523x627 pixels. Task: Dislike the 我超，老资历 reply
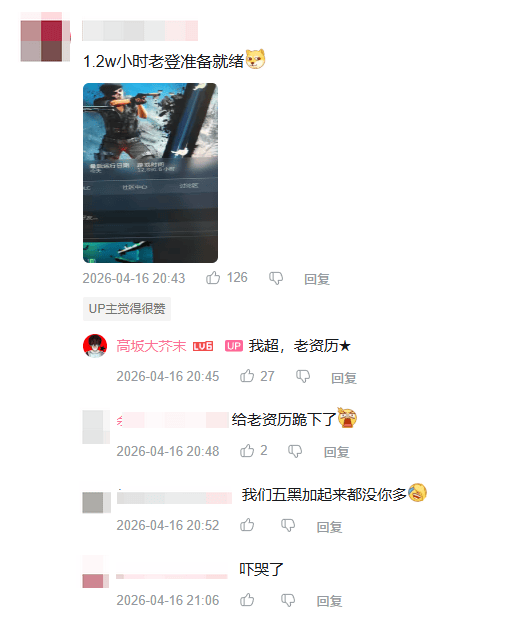(303, 377)
